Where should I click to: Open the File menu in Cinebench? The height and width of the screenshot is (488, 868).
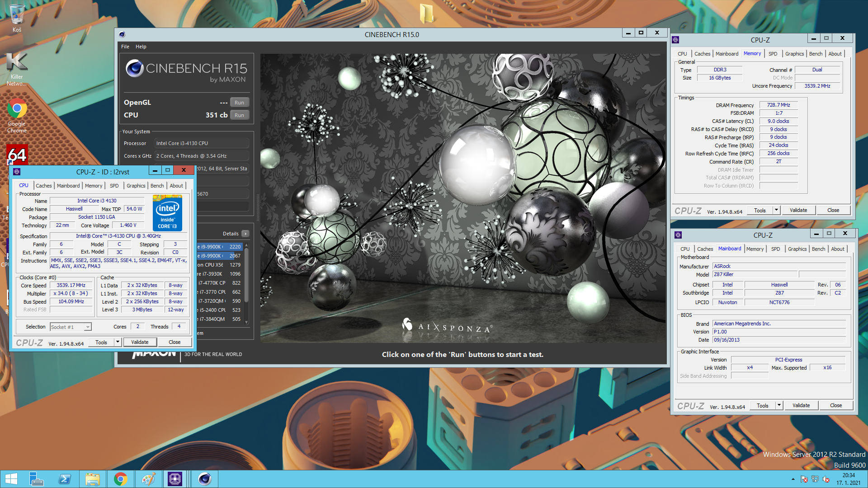tap(125, 47)
